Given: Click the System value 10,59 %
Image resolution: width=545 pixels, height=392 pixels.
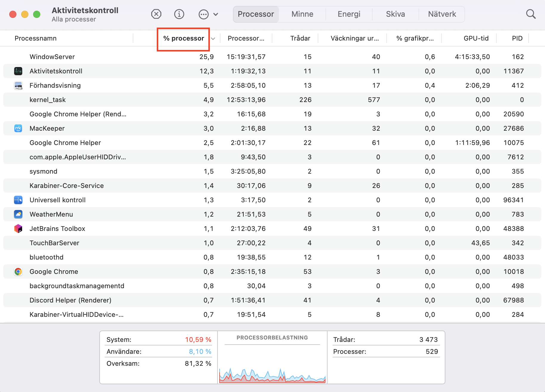Looking at the screenshot, I should coord(198,339).
